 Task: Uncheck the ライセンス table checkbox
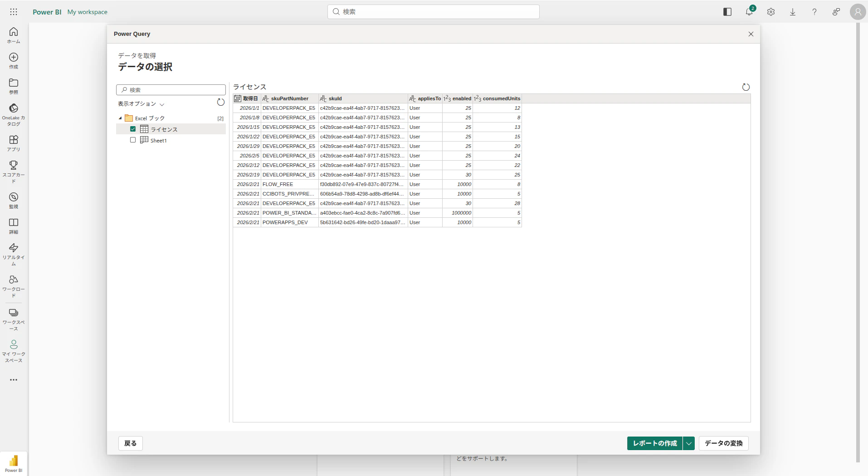133,129
